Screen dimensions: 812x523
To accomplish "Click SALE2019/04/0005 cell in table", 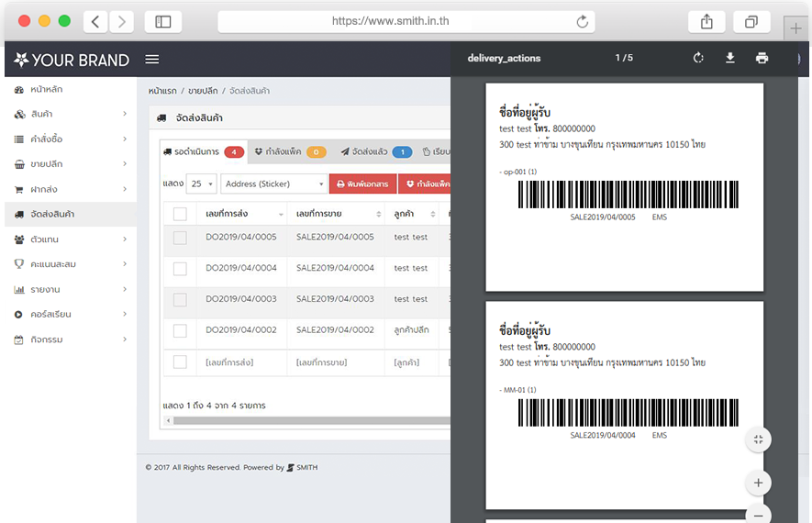I will 335,237.
